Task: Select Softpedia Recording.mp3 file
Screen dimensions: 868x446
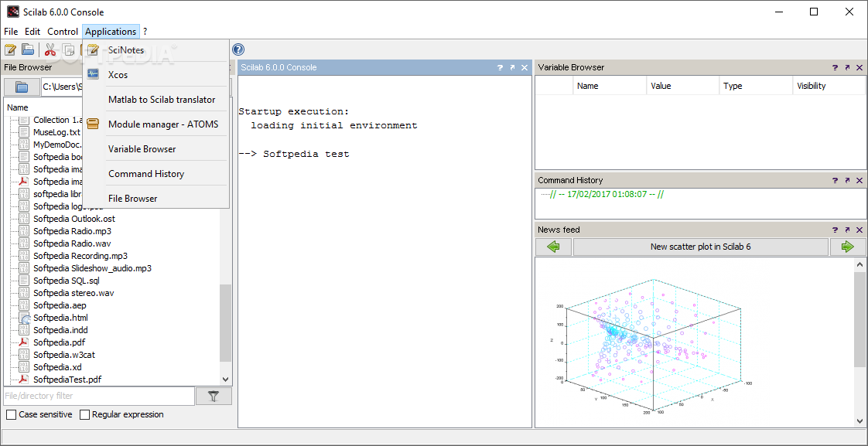Action: point(80,256)
